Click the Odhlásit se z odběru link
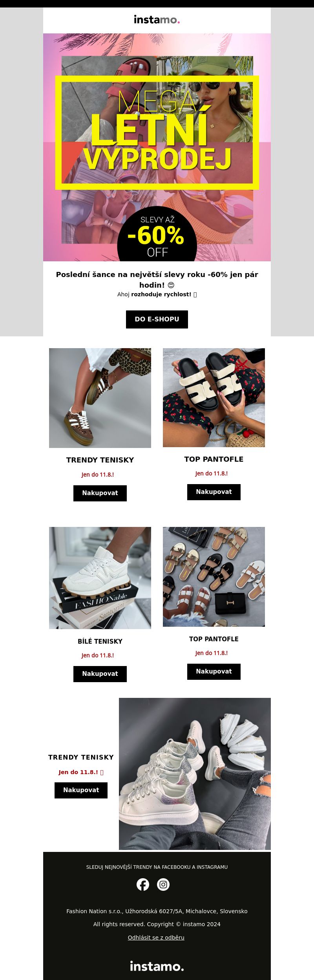 tap(156, 938)
